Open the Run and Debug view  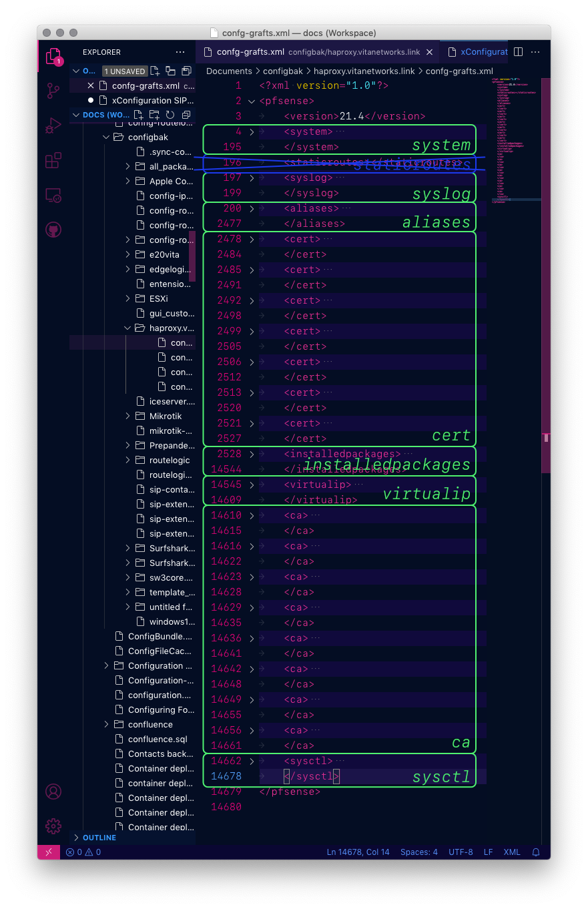coord(53,125)
